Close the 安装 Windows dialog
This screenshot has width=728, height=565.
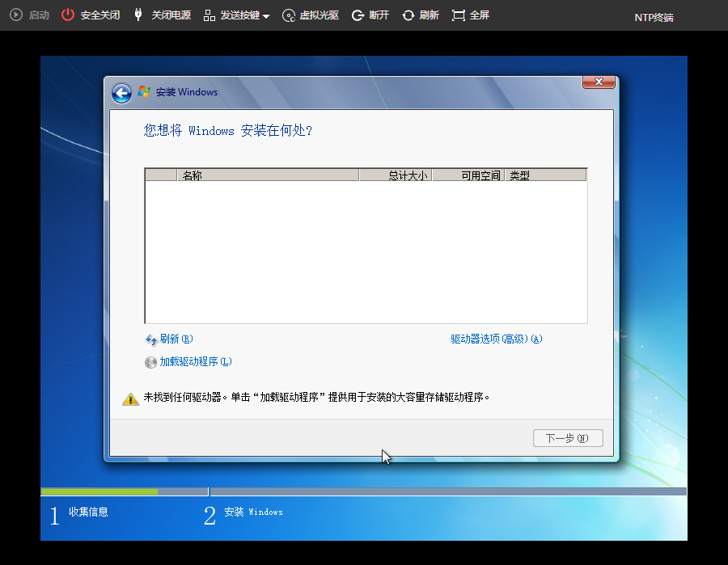(599, 82)
